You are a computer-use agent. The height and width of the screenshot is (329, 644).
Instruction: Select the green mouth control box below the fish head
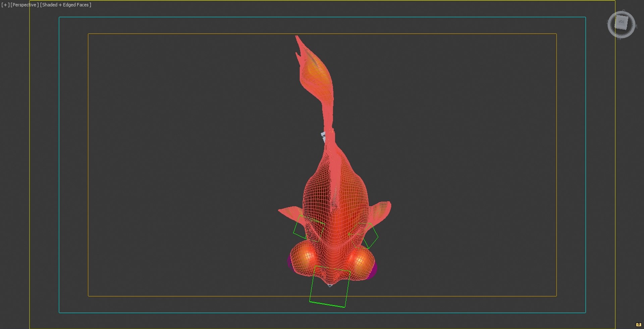pos(330,286)
